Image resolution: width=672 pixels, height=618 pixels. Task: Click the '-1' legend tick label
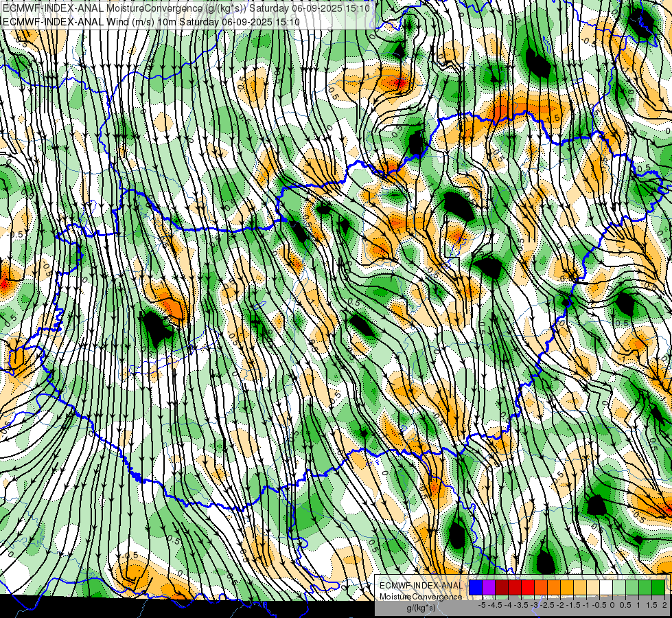(586, 605)
